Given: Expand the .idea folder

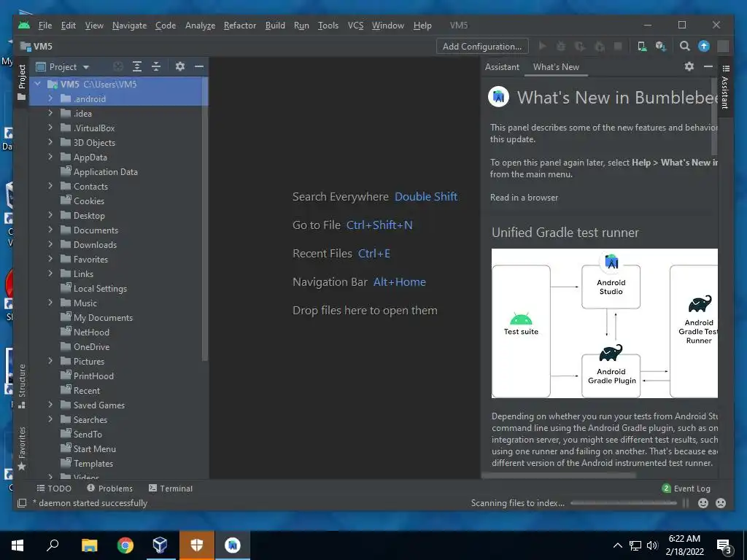Looking at the screenshot, I should (x=50, y=113).
